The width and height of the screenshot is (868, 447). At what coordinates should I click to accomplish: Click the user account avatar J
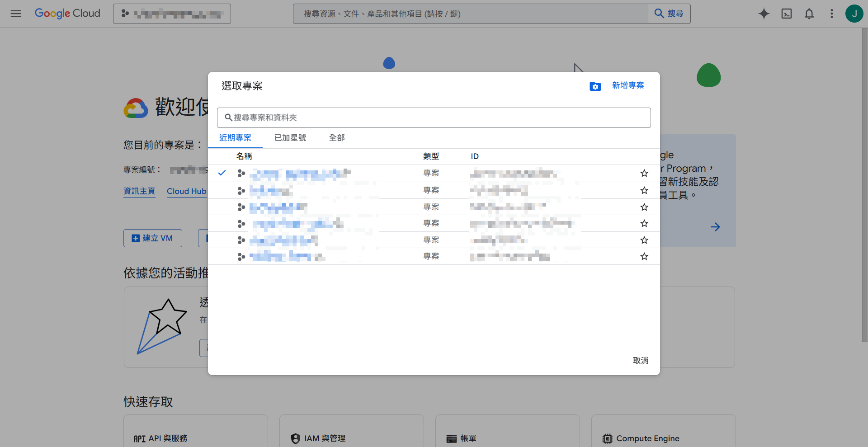854,14
